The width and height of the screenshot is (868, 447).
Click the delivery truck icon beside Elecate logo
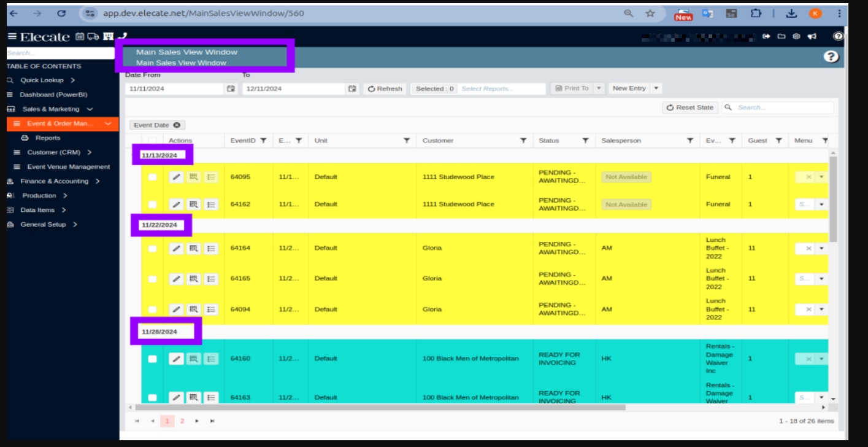click(x=93, y=36)
